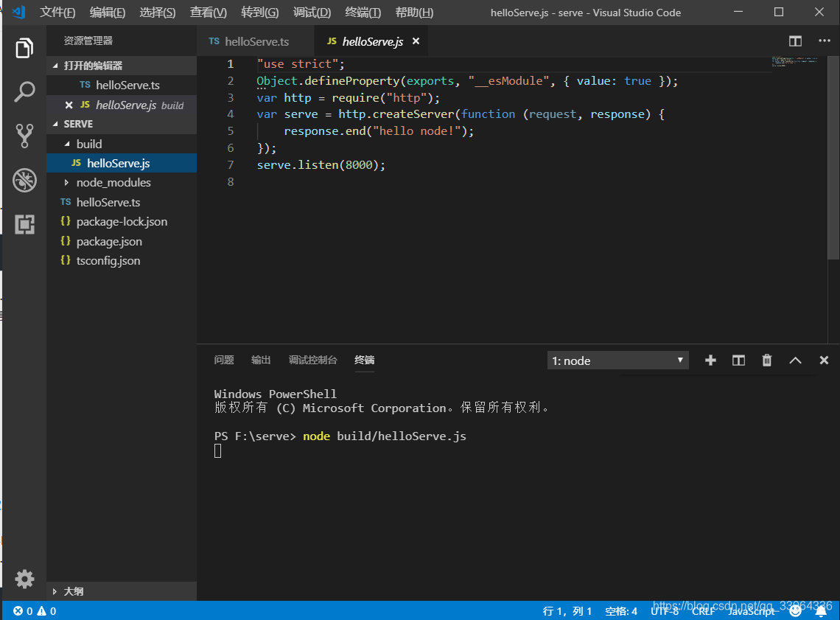Kill the terminal with trash icon
This screenshot has width=840, height=620.
tap(766, 360)
